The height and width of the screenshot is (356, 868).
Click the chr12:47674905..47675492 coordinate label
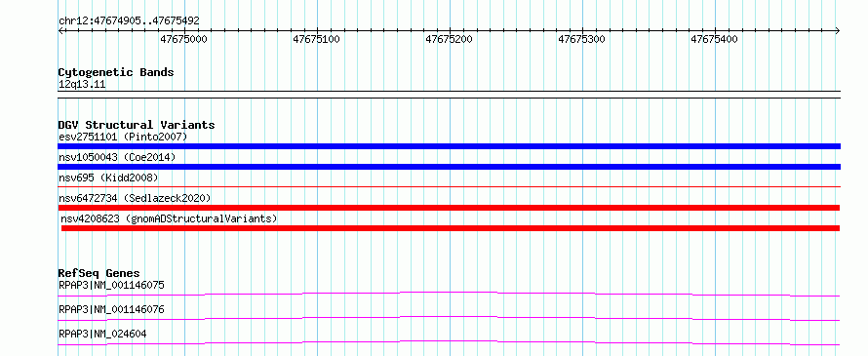point(129,21)
